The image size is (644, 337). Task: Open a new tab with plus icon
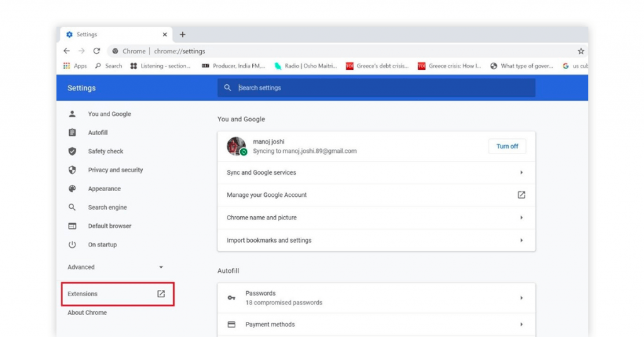tap(182, 35)
